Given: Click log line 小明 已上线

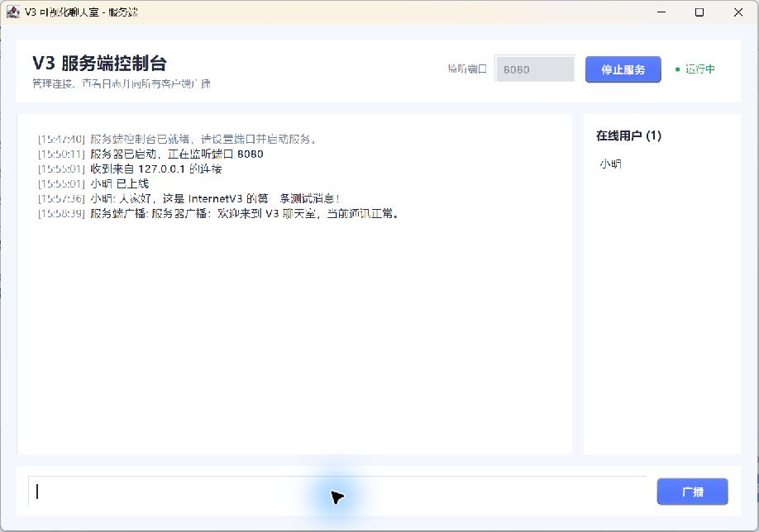Looking at the screenshot, I should click(93, 183).
